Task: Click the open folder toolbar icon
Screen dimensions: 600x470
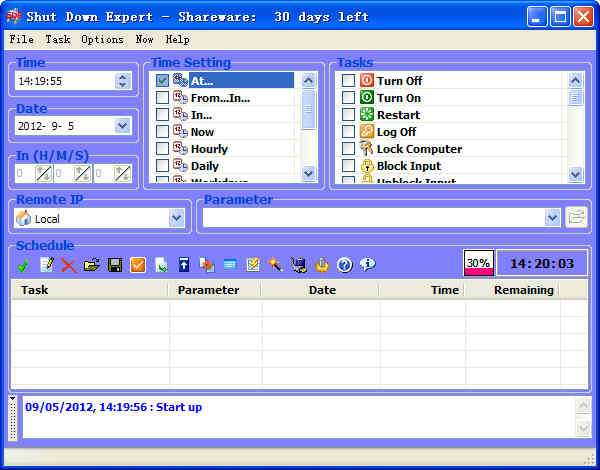Action: pyautogui.click(x=92, y=265)
